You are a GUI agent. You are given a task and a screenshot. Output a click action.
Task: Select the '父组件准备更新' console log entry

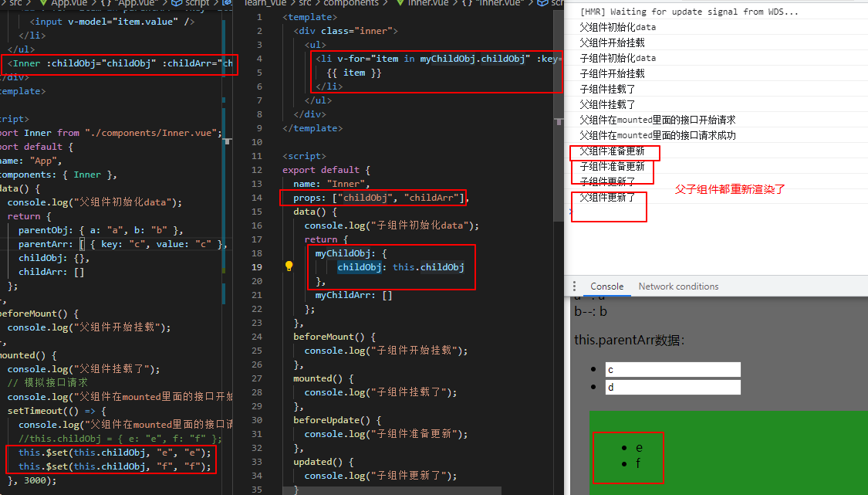point(613,151)
